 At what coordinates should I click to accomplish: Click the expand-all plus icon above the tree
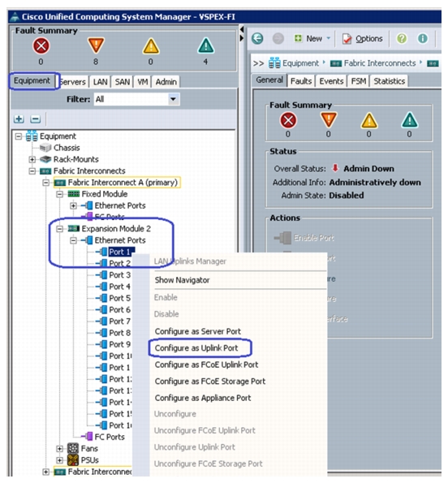click(19, 119)
